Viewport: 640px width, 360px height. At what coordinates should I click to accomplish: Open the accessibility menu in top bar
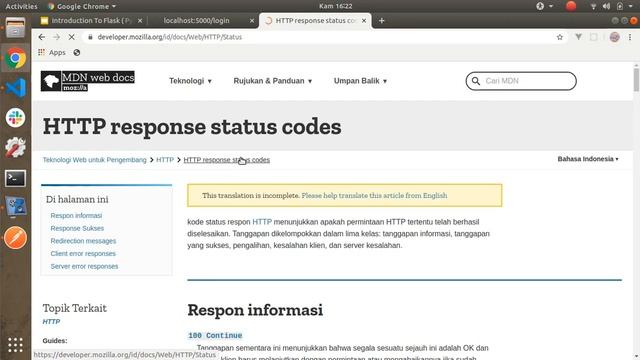[544, 6]
